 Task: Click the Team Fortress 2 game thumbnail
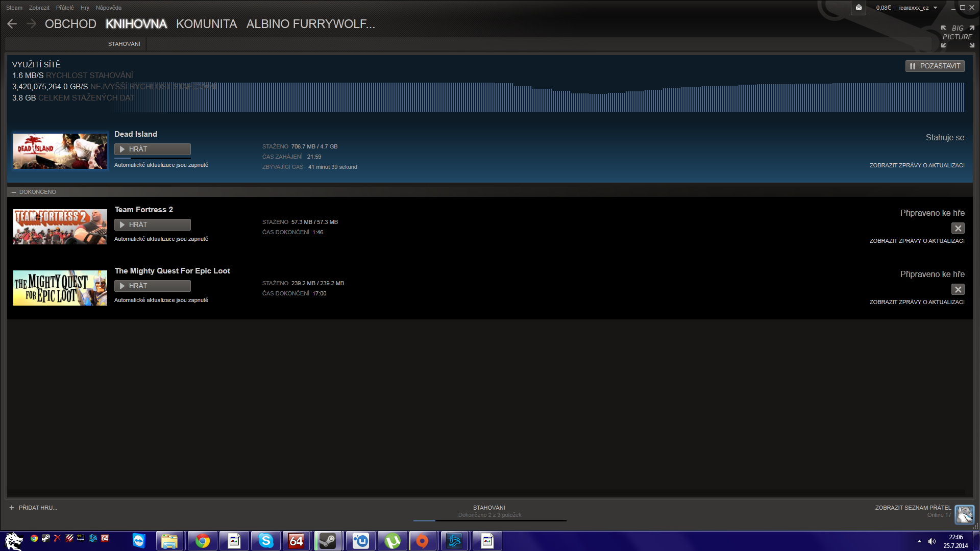tap(60, 227)
